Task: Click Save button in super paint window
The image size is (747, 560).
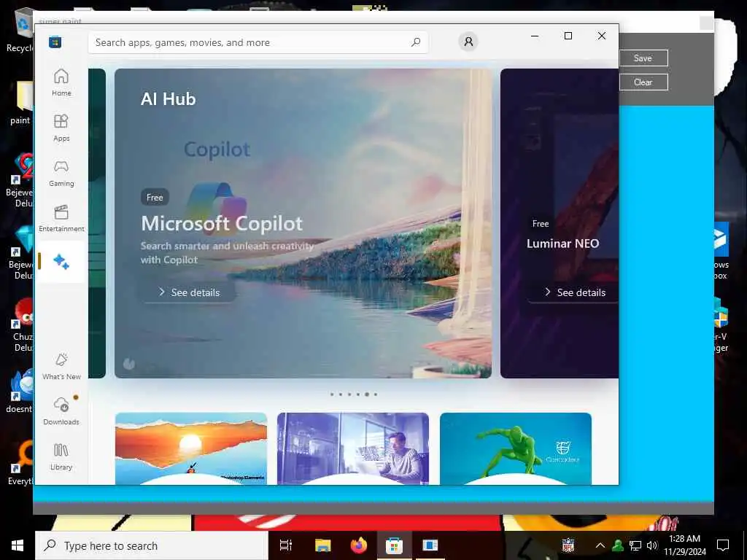Action: click(x=643, y=58)
